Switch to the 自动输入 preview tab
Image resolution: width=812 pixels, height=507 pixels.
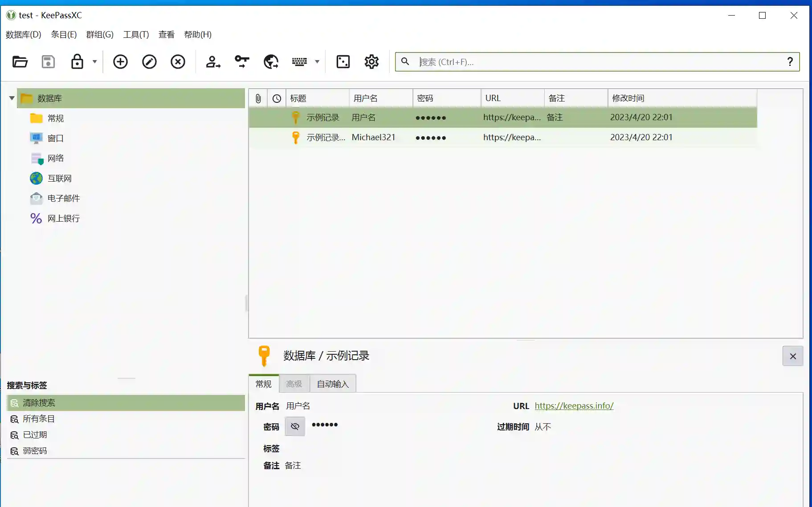(x=333, y=384)
